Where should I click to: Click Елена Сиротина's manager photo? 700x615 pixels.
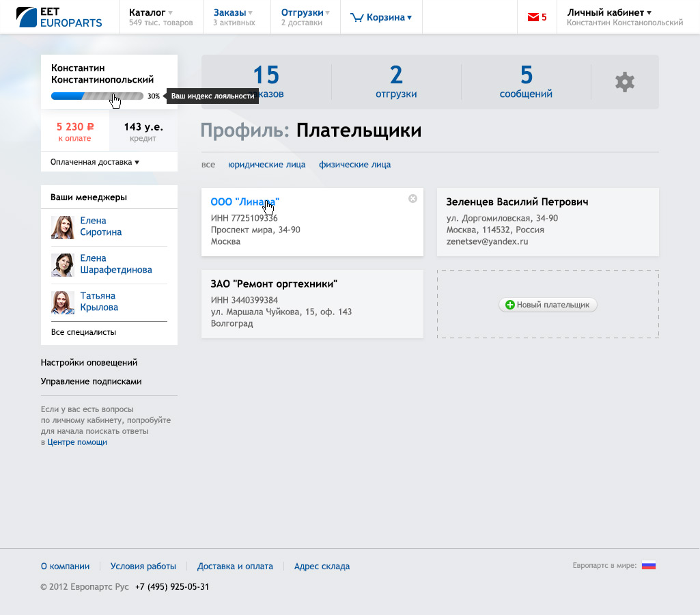coord(63,228)
